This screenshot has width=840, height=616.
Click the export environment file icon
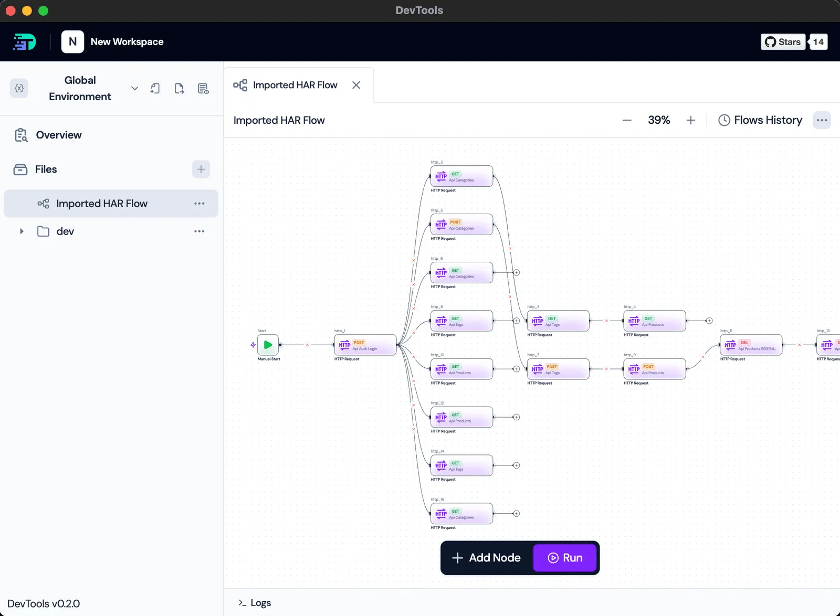tap(179, 88)
